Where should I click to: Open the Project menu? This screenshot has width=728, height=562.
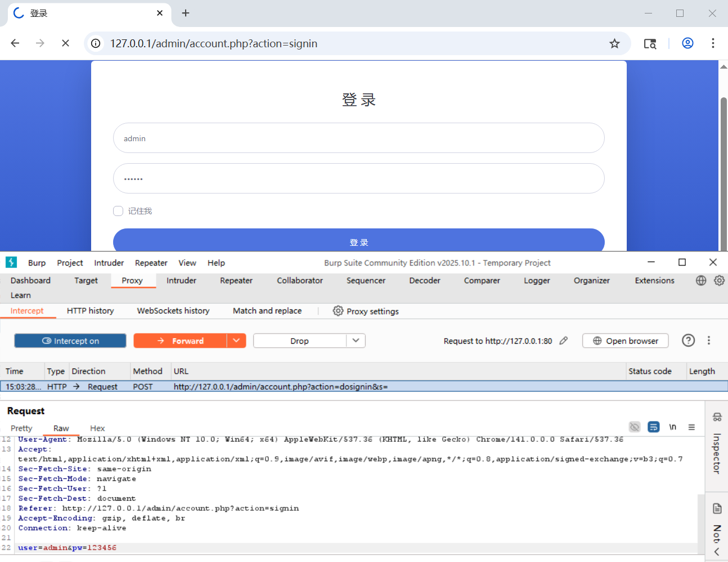[x=70, y=263]
